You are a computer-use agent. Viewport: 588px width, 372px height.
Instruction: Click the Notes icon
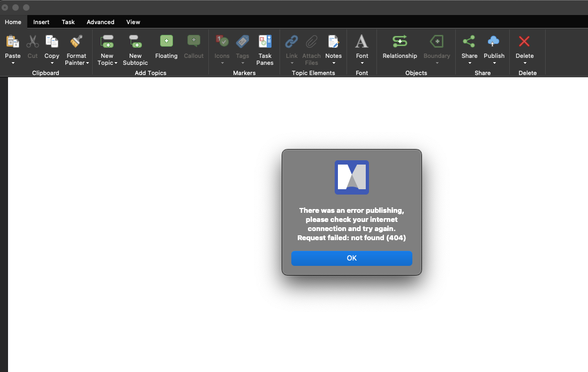point(333,42)
